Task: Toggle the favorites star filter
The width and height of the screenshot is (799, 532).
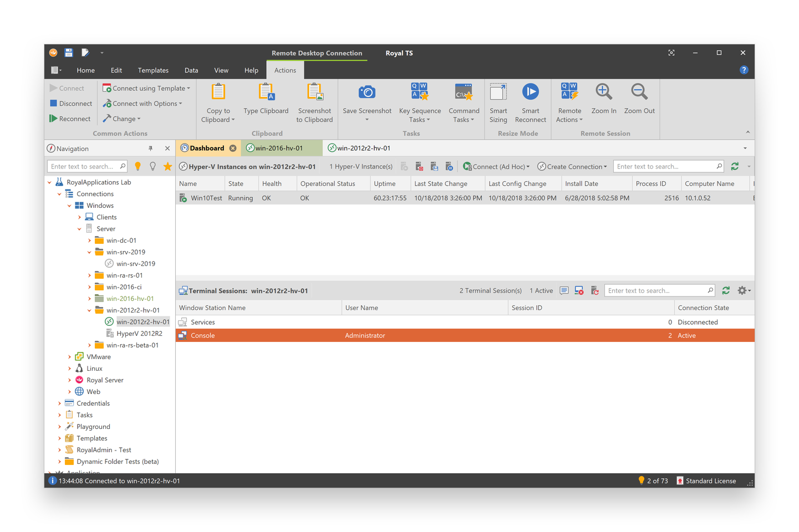Action: point(167,166)
